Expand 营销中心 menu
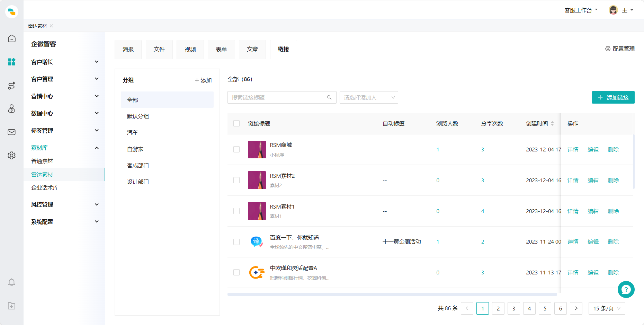The height and width of the screenshot is (325, 644). click(64, 96)
